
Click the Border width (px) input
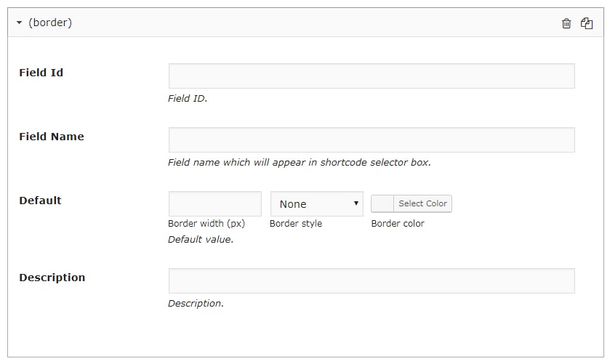pyautogui.click(x=214, y=204)
